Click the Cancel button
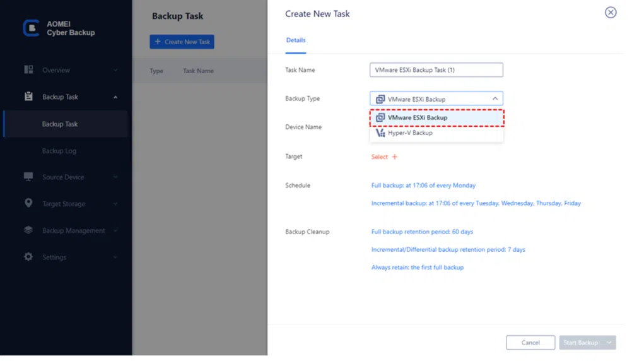 click(530, 343)
